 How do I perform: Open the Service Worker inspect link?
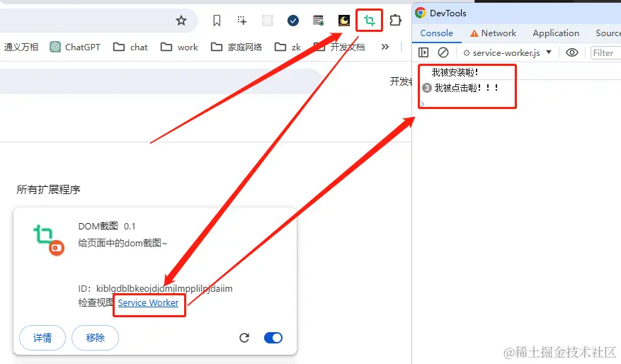(x=148, y=302)
